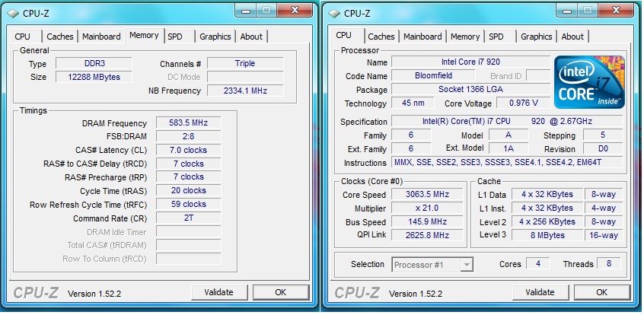644x315 pixels.
Task: Click the Ext. Model 1A value
Action: click(509, 148)
